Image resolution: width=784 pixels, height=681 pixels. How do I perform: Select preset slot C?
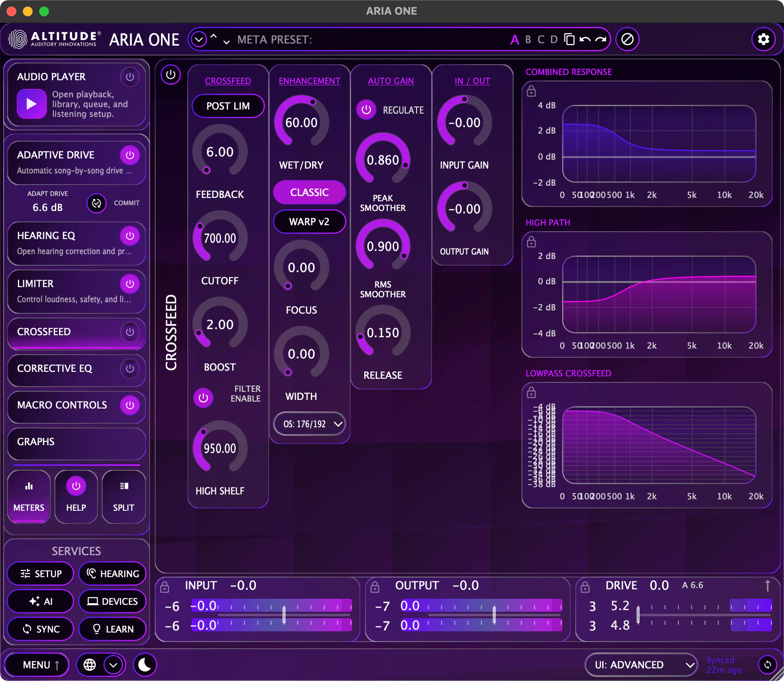541,40
